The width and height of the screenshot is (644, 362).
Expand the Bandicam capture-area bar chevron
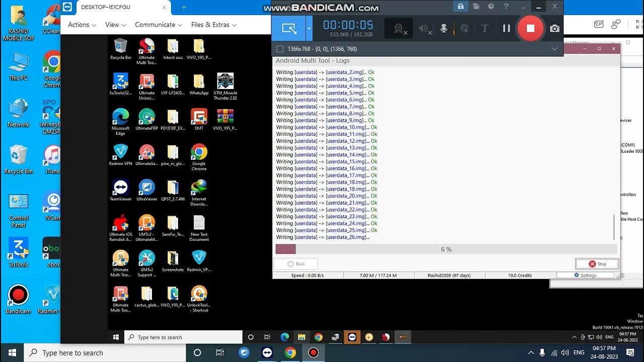(554, 49)
